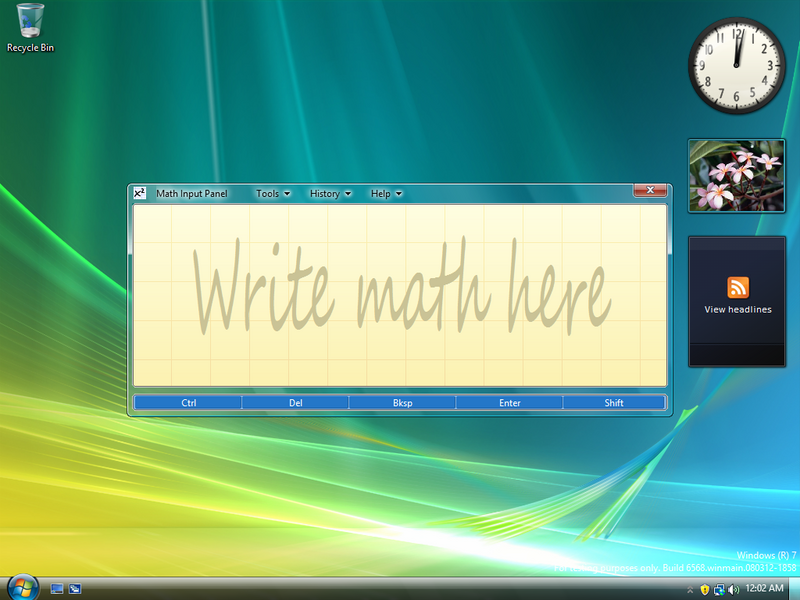The width and height of the screenshot is (800, 600).
Task: Show hidden tray icons arrow
Action: pos(690,590)
